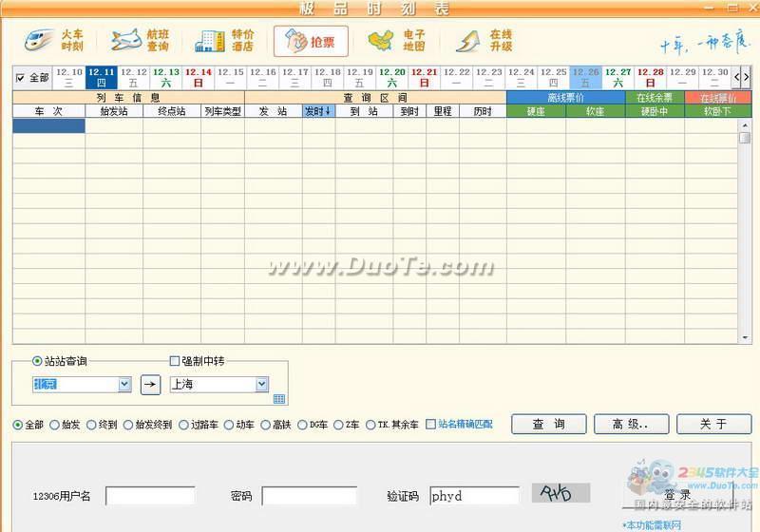Click the 到时 arrival time column header
Image resolution: width=760 pixels, height=532 pixels.
point(409,111)
